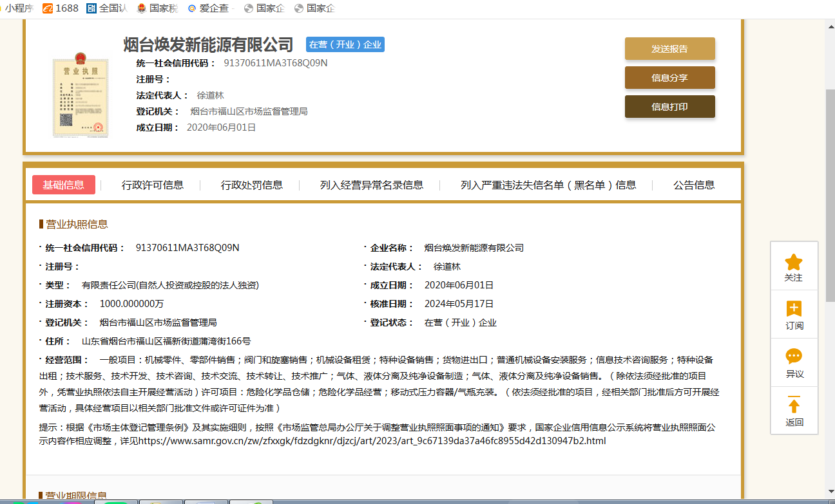Screen dimensions: 835x504
Task: Open the 公告信息 tab
Action: [x=694, y=185]
